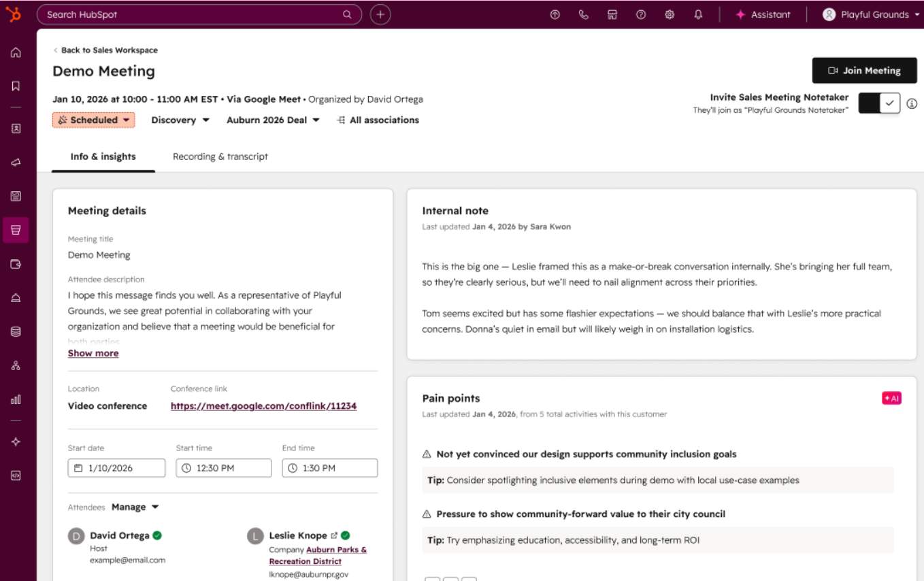
Task: Select the Info & insights tab
Action: 103,156
